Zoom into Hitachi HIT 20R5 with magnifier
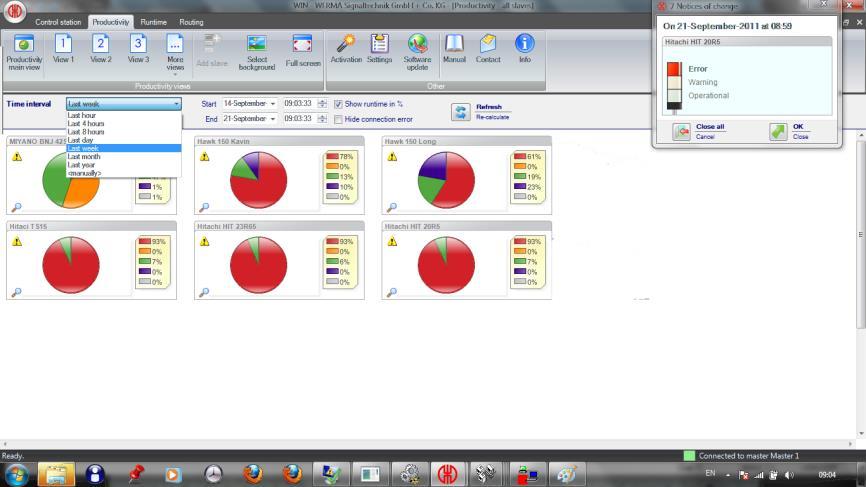 coord(392,292)
